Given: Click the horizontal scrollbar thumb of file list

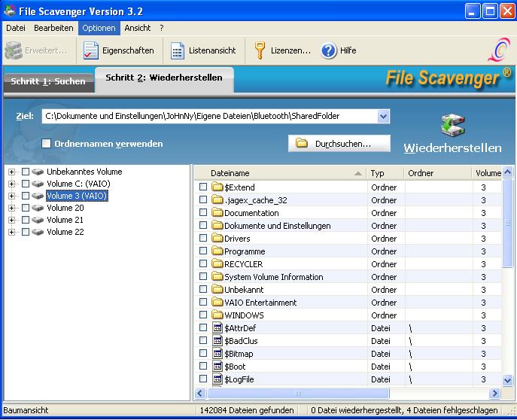Looking at the screenshot, I should [x=298, y=394].
